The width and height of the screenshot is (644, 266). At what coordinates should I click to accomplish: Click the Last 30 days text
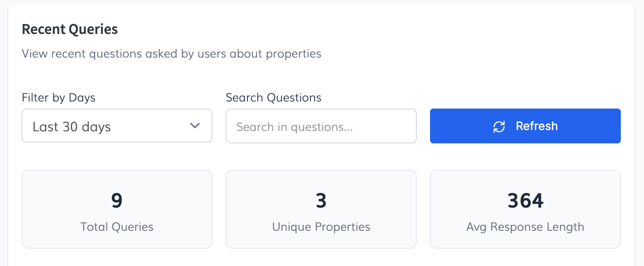point(72,127)
